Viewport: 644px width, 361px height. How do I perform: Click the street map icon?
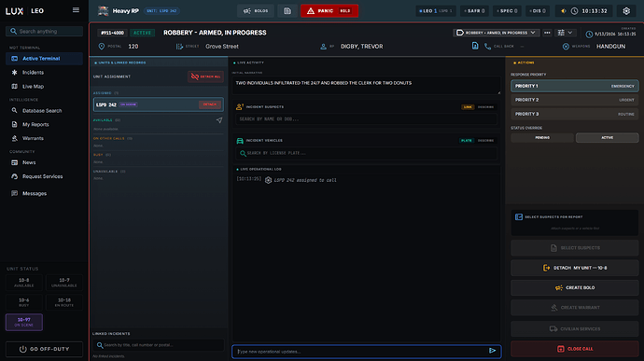tap(179, 47)
